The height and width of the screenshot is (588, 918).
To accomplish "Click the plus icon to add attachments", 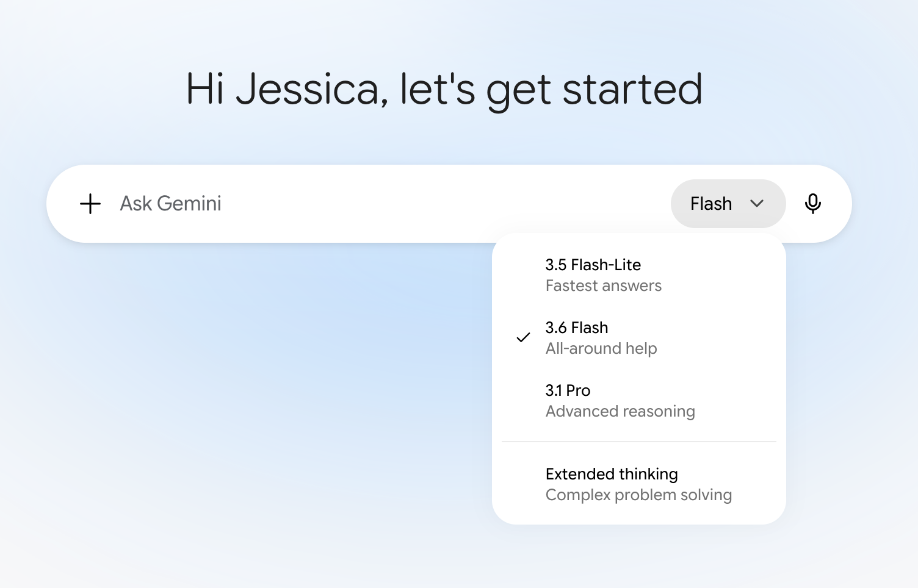I will [x=90, y=204].
